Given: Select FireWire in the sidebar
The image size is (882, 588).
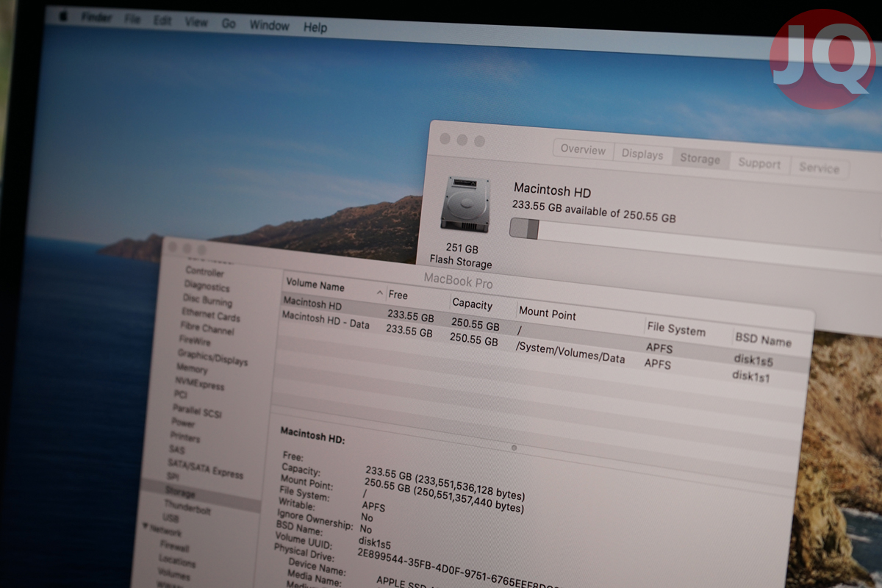Looking at the screenshot, I should (195, 341).
